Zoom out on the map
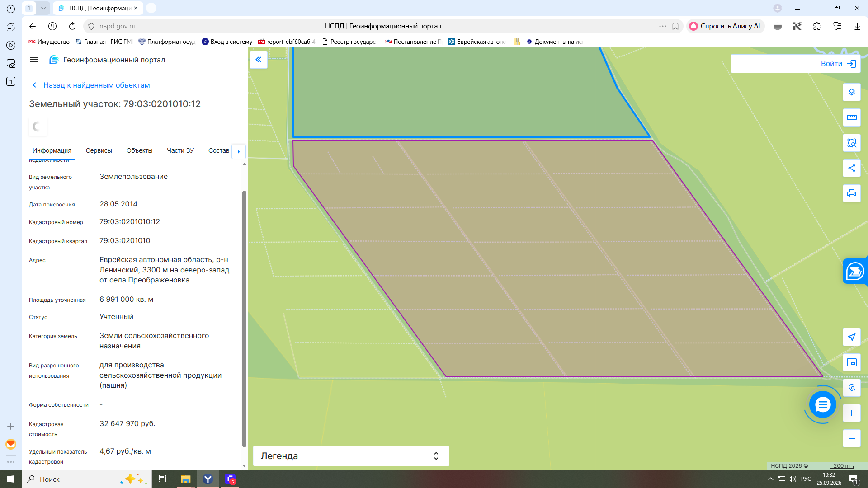Screen dimensions: 868x488 click(x=851, y=438)
